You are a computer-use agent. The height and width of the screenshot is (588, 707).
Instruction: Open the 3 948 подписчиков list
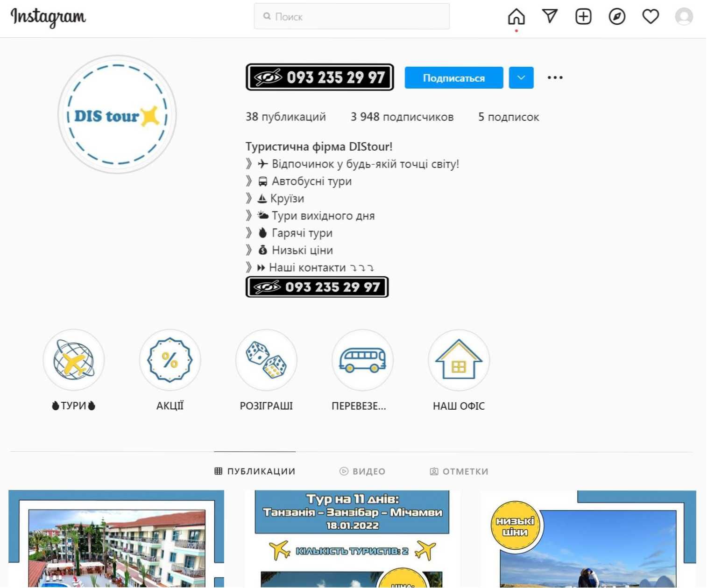[x=402, y=117]
